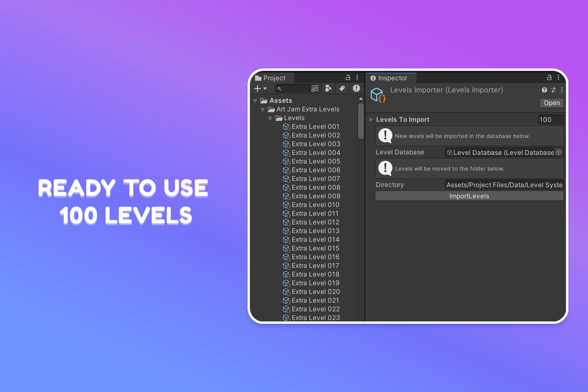This screenshot has height=392, width=588.
Task: Open the Levels Importer header more-options menu
Action: 562,90
